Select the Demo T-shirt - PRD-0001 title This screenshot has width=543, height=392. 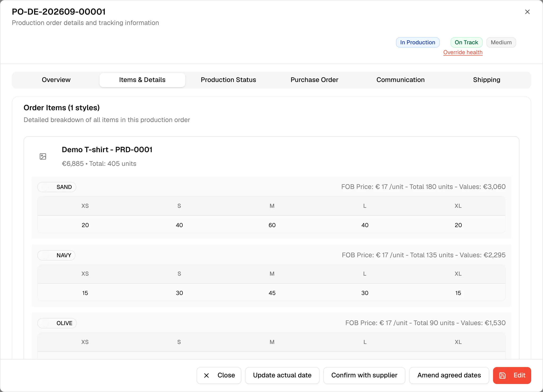click(x=107, y=150)
